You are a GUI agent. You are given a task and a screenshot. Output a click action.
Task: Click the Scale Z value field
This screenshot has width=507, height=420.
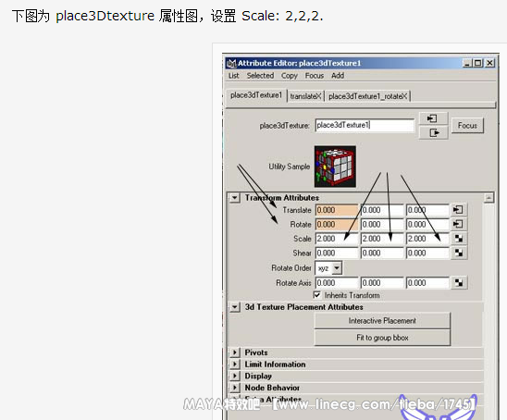tap(427, 239)
